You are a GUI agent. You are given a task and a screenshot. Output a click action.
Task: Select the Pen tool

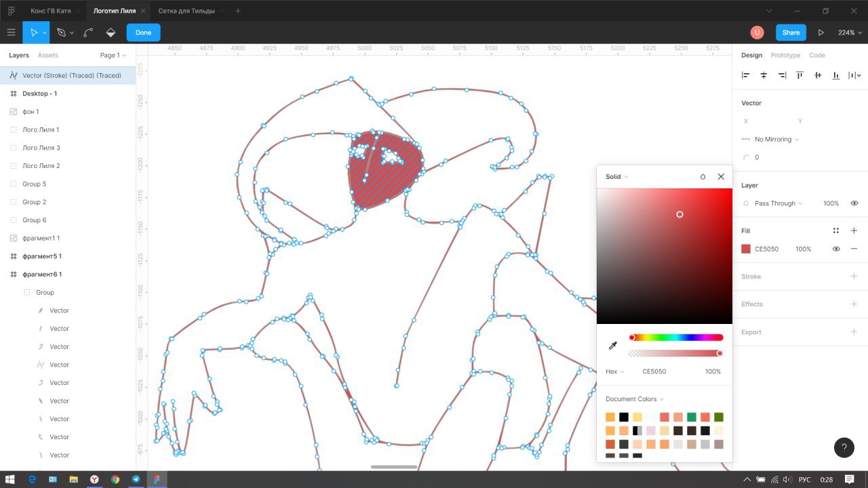pyautogui.click(x=61, y=33)
